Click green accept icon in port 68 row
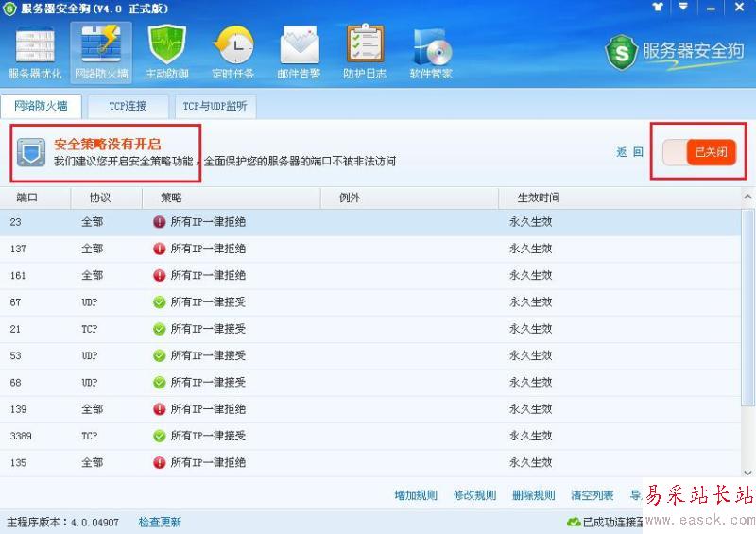This screenshot has height=534, width=756. tap(159, 383)
